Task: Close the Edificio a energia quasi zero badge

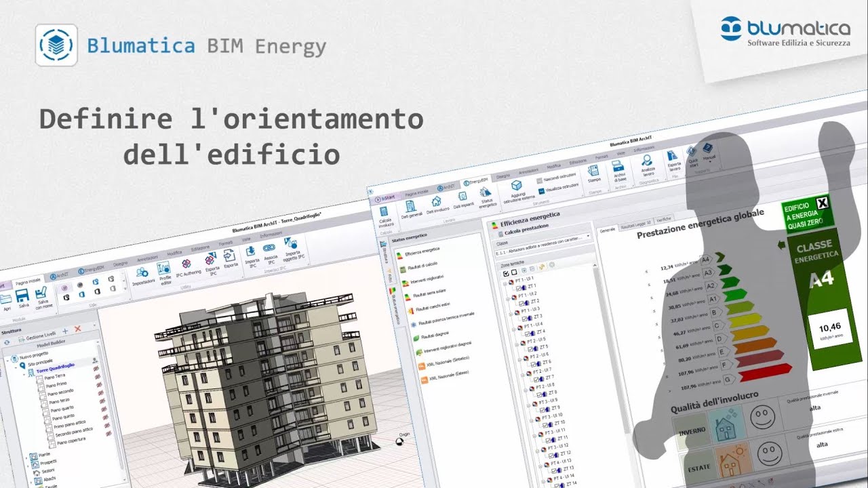Action: (823, 202)
